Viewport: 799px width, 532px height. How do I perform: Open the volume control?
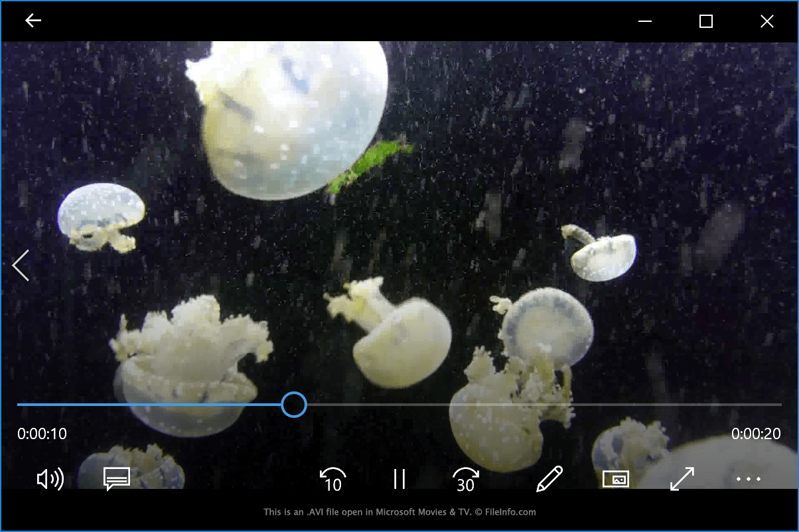click(50, 479)
